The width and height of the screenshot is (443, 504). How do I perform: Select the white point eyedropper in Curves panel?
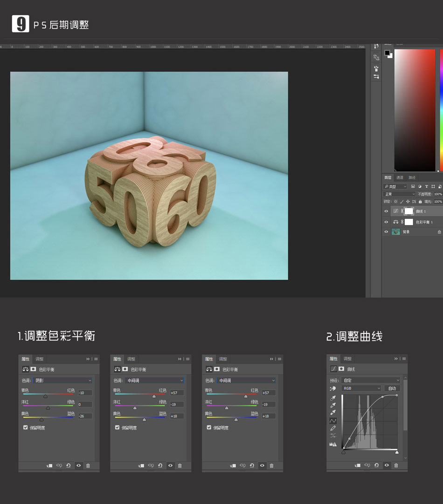(x=333, y=412)
